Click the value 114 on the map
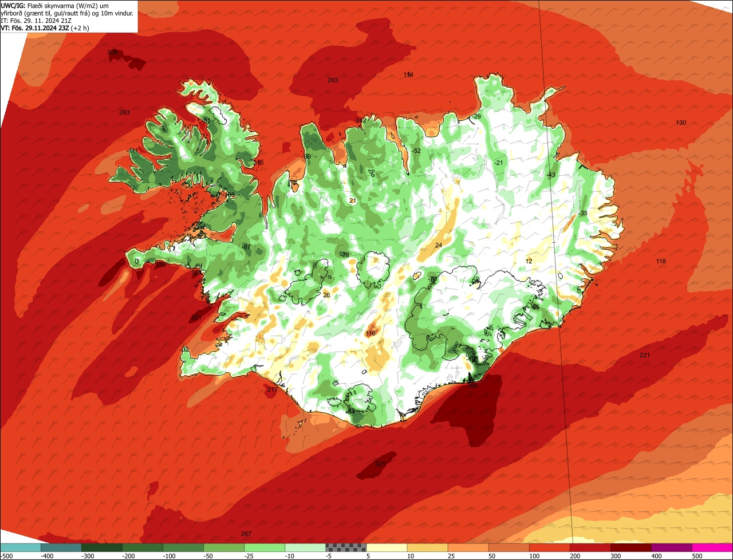 408,74
